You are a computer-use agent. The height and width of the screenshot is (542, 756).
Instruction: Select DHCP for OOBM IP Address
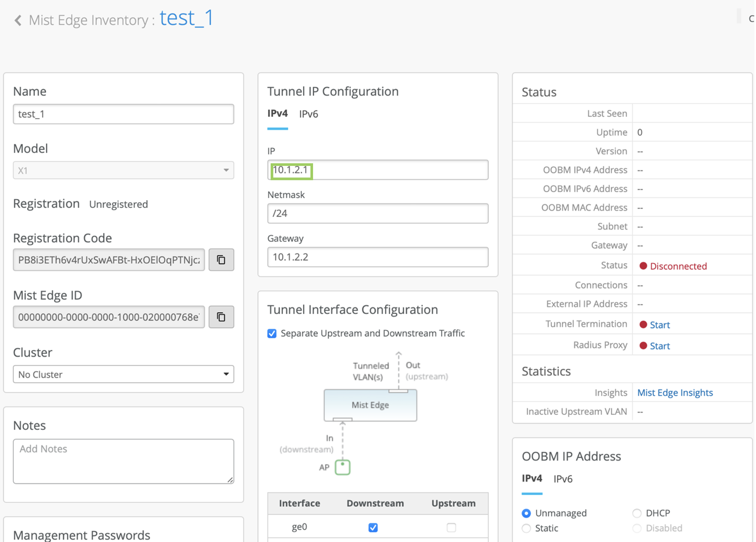coord(637,513)
